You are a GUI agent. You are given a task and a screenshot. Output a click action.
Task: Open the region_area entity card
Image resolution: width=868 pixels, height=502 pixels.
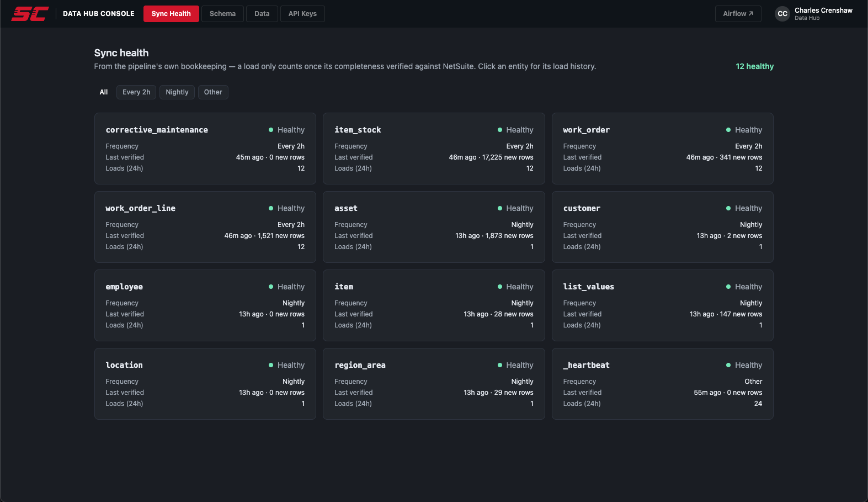pos(434,384)
